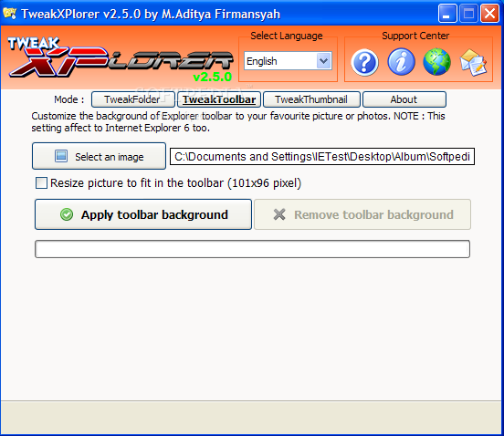The width and height of the screenshot is (504, 436).
Task: Click the empty progress bar
Action: point(252,249)
